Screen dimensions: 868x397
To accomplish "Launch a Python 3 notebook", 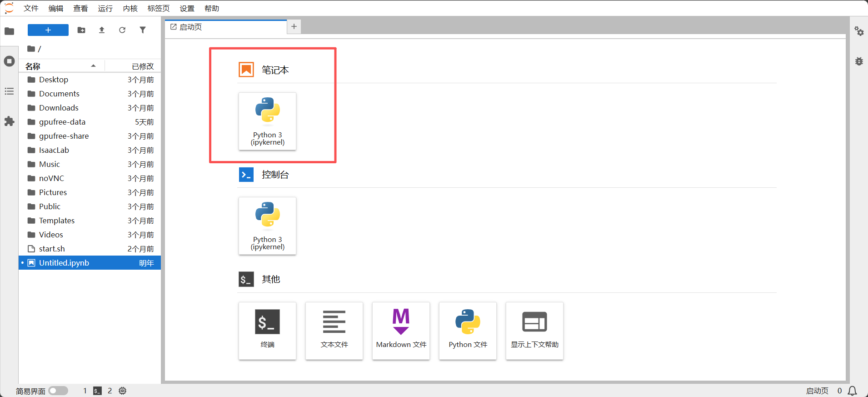I will (x=267, y=121).
